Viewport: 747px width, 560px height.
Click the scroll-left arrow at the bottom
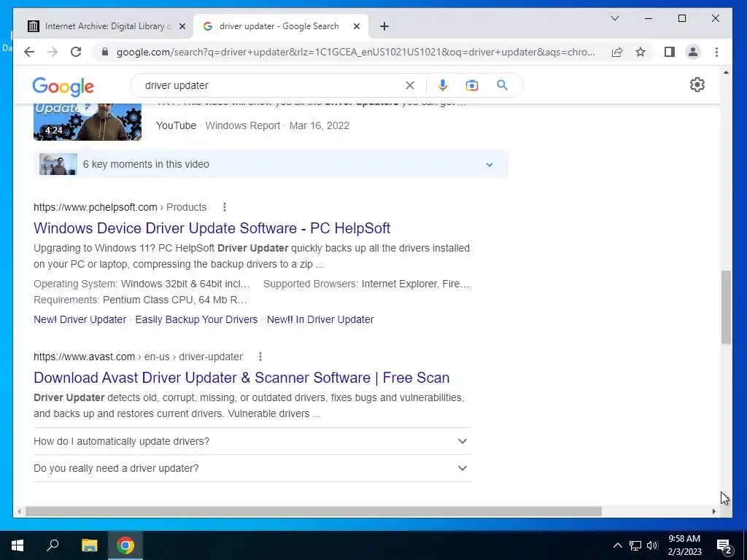pyautogui.click(x=19, y=511)
